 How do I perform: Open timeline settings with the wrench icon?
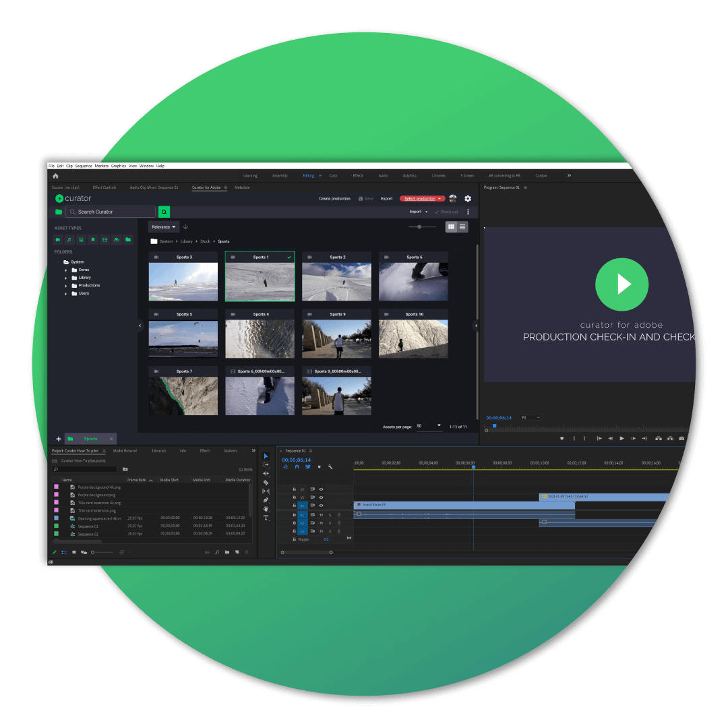click(x=330, y=467)
